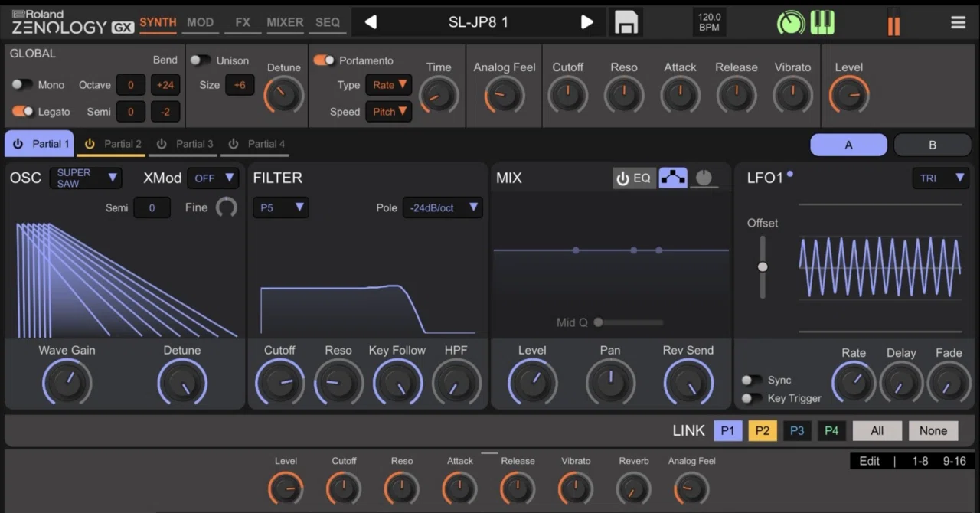Image resolution: width=980 pixels, height=513 pixels.
Task: Switch to the SEQ tab
Action: click(328, 22)
